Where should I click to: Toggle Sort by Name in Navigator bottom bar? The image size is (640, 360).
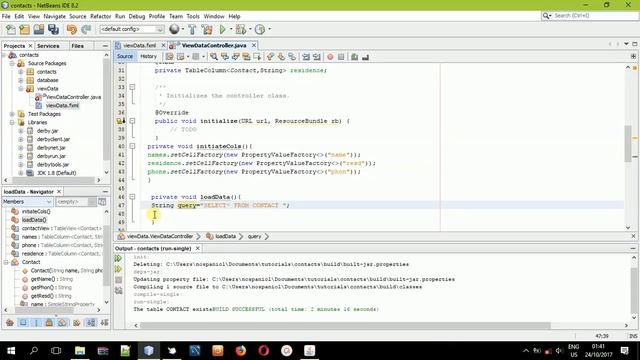click(x=91, y=322)
